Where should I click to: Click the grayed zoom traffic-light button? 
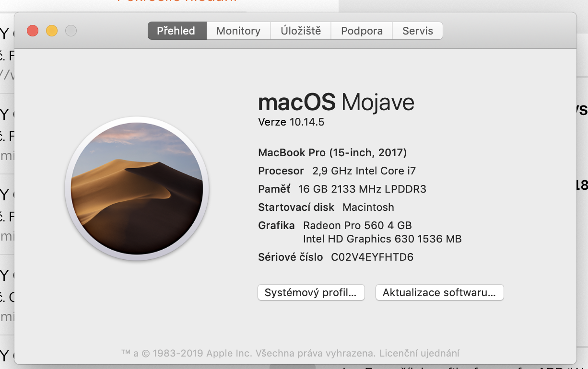click(71, 30)
